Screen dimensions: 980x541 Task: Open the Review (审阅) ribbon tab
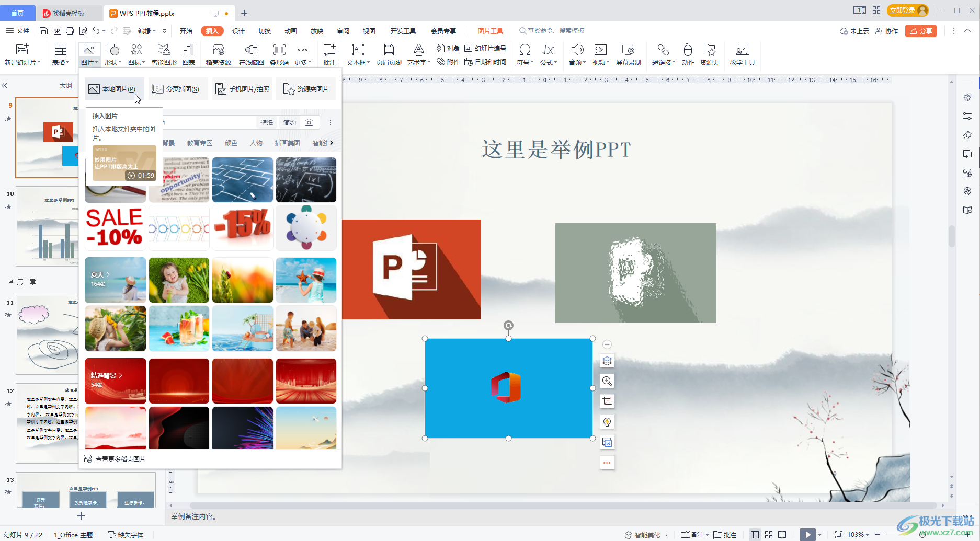tap(343, 31)
